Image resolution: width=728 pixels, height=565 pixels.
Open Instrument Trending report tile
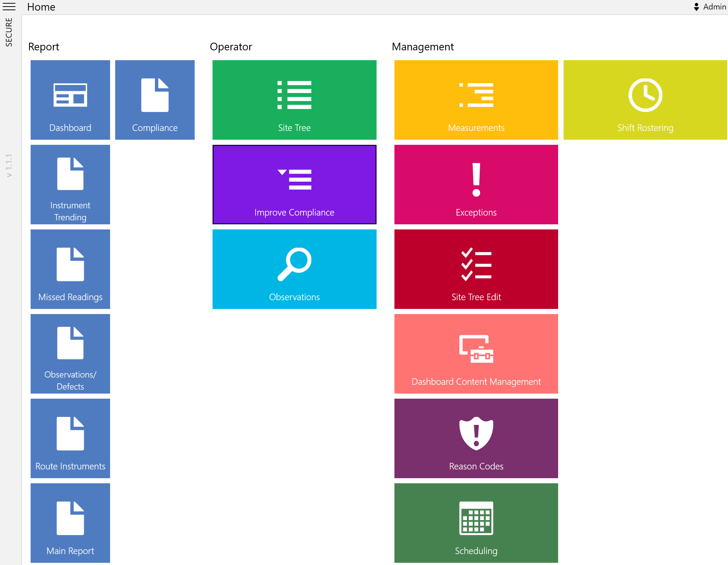coord(70,185)
